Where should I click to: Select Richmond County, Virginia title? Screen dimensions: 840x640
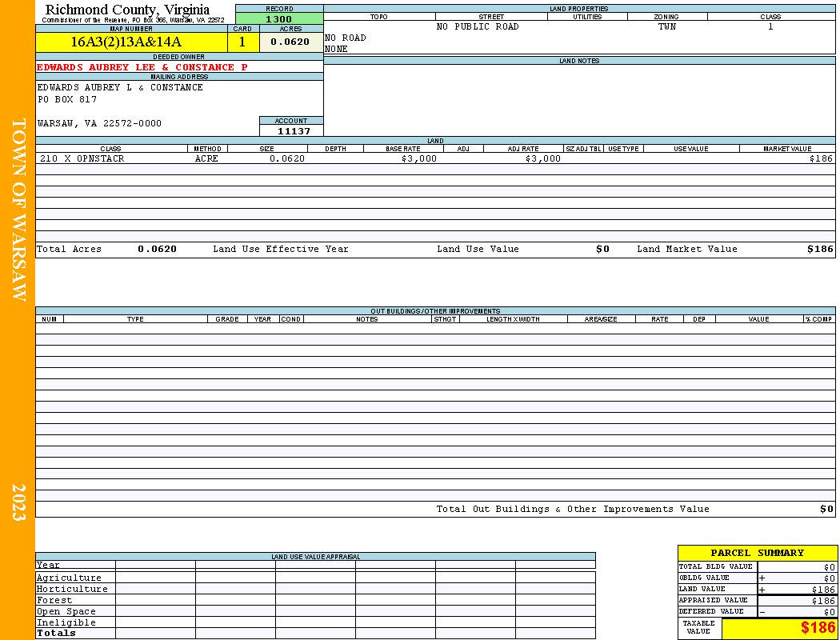(127, 10)
